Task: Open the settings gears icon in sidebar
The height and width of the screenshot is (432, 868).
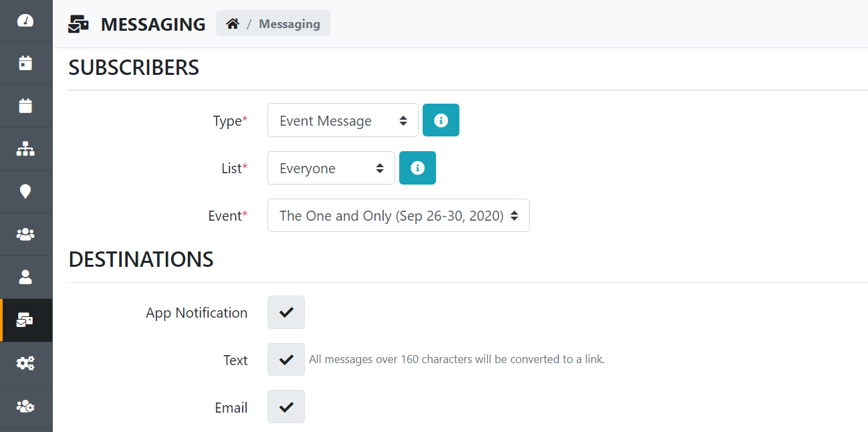Action: pos(25,363)
